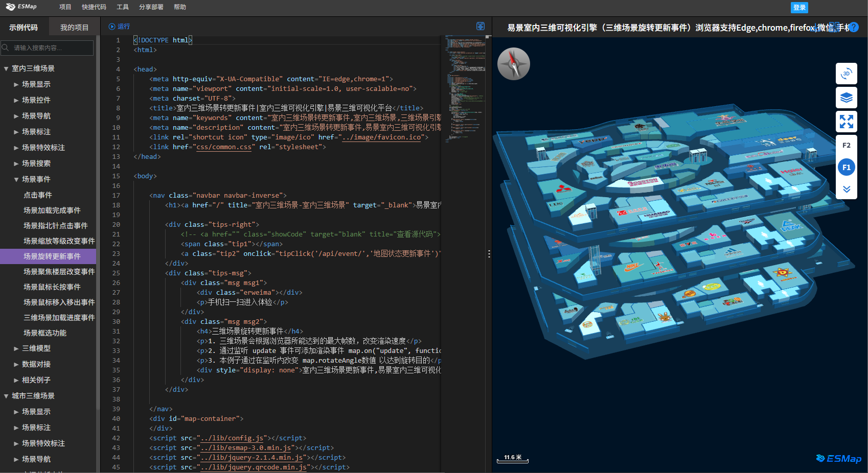Click the ESMap logo in top bar
This screenshot has width=868, height=473.
(21, 7)
